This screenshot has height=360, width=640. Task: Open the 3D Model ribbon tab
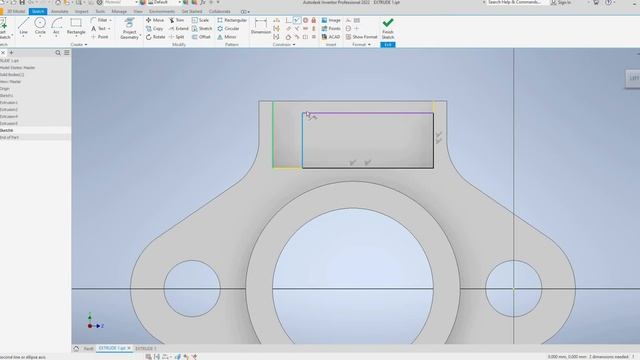click(16, 11)
